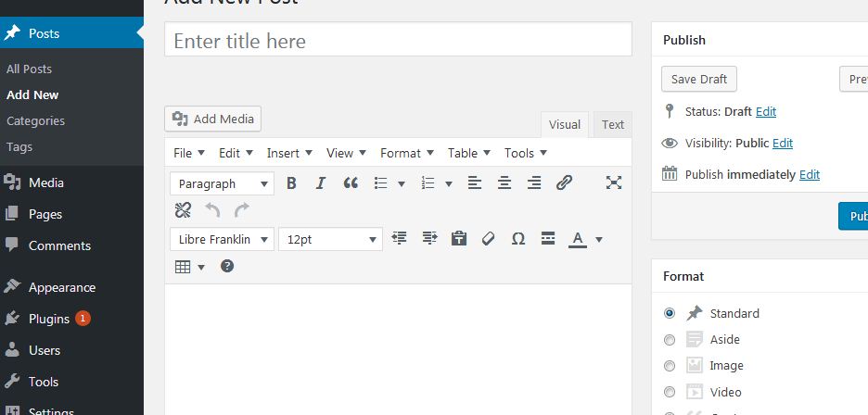Open the 12pt font size dropdown
Viewport: 868px width, 415px height.
tap(330, 239)
